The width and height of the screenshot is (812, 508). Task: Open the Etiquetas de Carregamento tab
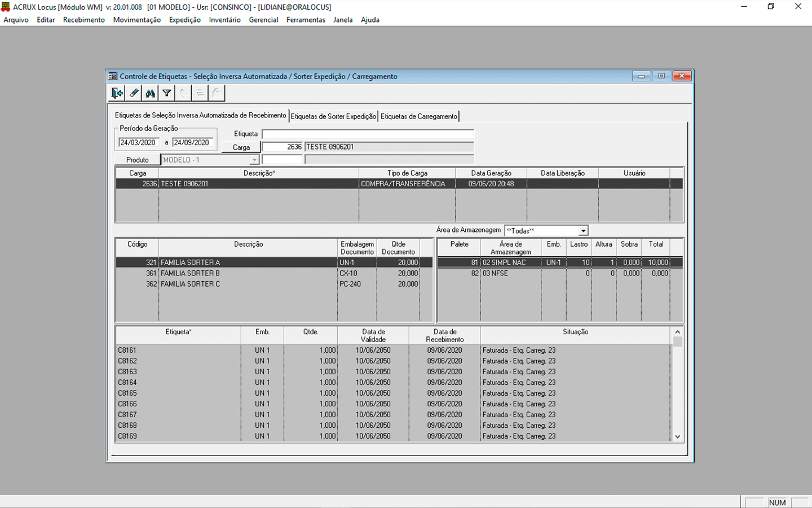pyautogui.click(x=418, y=116)
